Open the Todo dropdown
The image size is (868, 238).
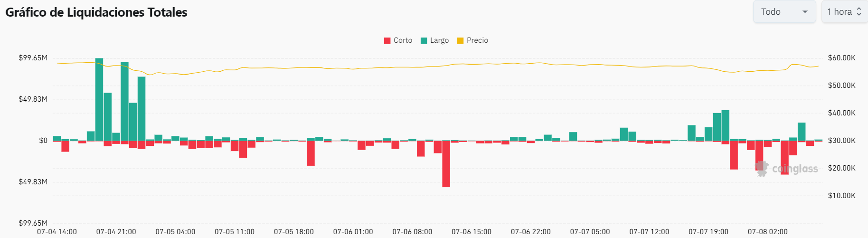pos(783,12)
